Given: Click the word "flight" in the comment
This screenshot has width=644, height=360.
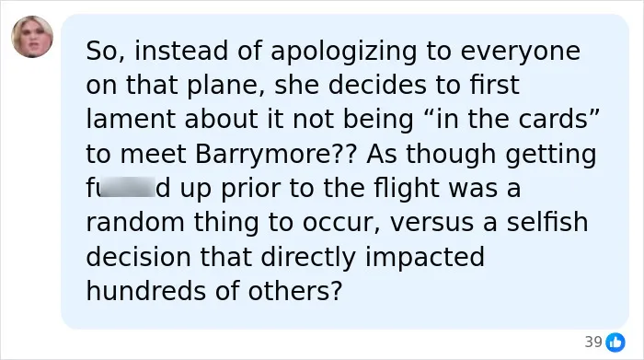Looking at the screenshot, I should [407, 190].
